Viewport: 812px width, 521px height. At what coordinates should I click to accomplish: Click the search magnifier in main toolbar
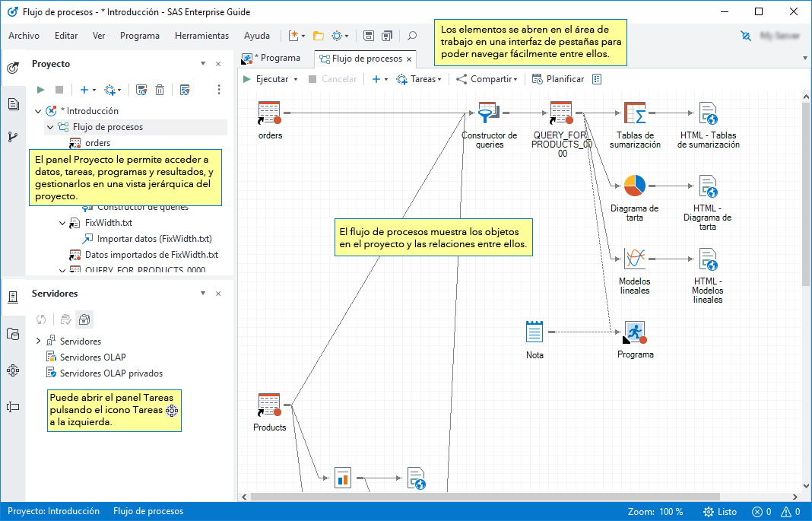coord(412,36)
